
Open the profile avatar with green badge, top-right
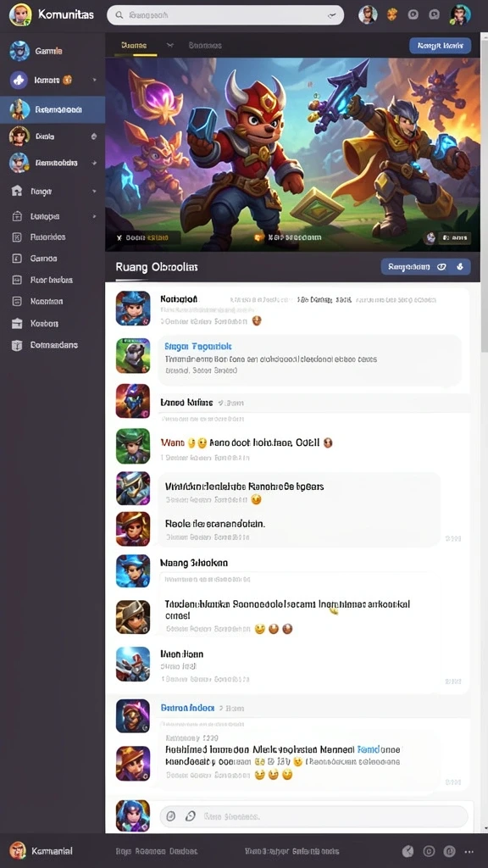460,14
